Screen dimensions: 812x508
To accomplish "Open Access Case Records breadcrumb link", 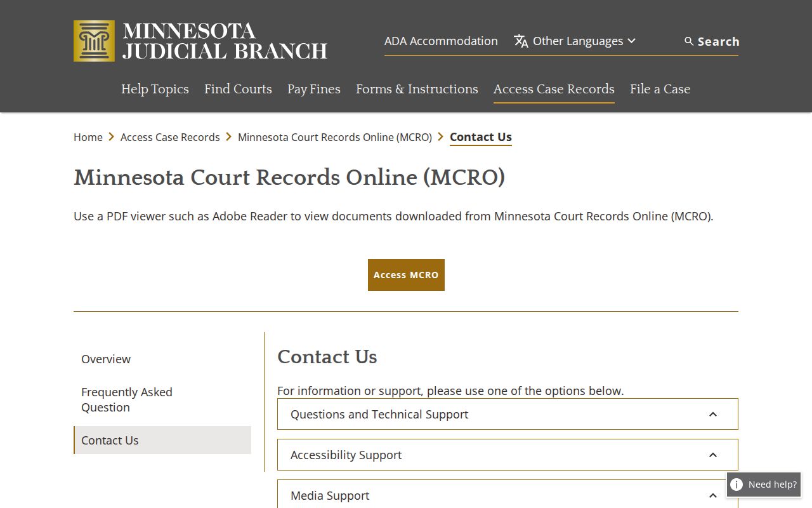I will (170, 137).
